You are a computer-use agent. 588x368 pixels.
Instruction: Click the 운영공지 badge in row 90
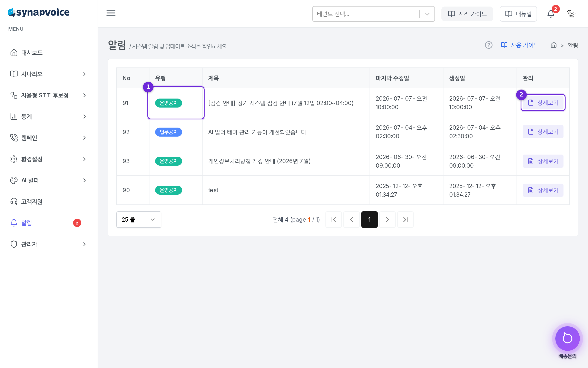[x=168, y=190]
